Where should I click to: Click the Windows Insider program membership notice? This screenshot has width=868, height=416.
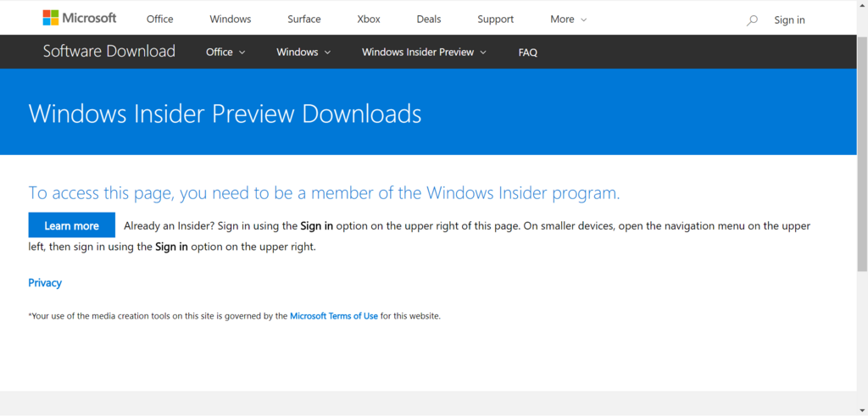click(x=324, y=193)
